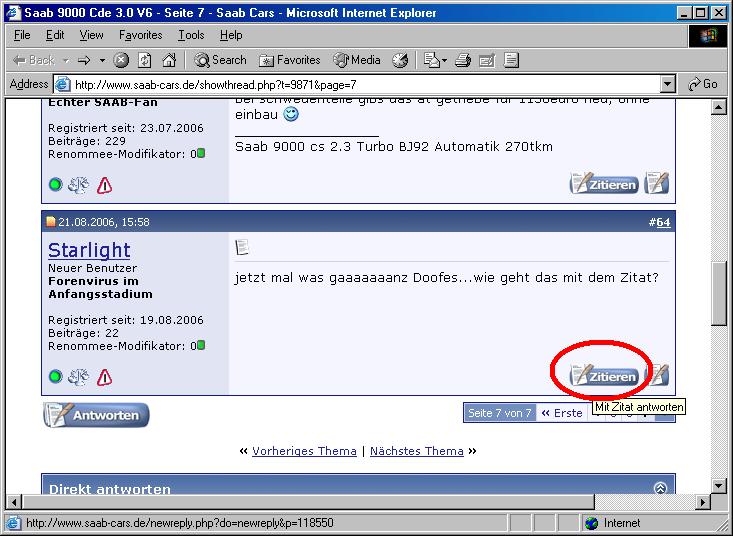Screen dimensions: 733x536
Task: Open Nächstes Thema link
Action: [x=417, y=451]
